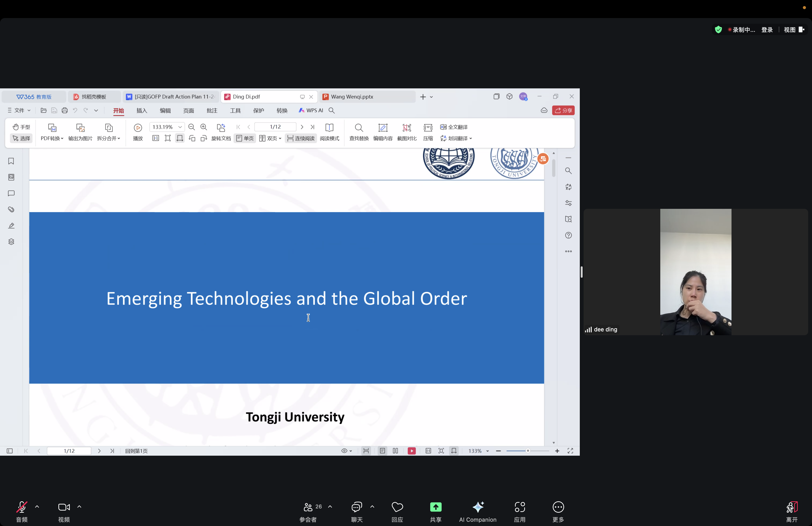Switch to the Wang Wenqi.pptx tab
The image size is (812, 526).
(x=352, y=97)
